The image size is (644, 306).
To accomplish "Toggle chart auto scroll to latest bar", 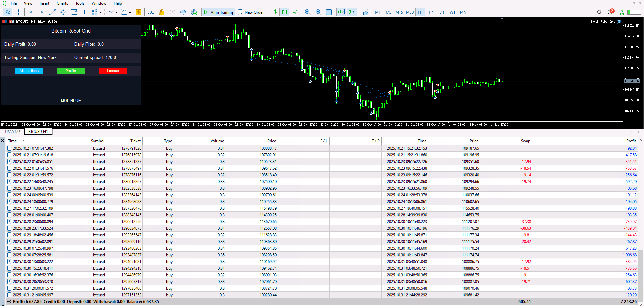I will point(352,12).
